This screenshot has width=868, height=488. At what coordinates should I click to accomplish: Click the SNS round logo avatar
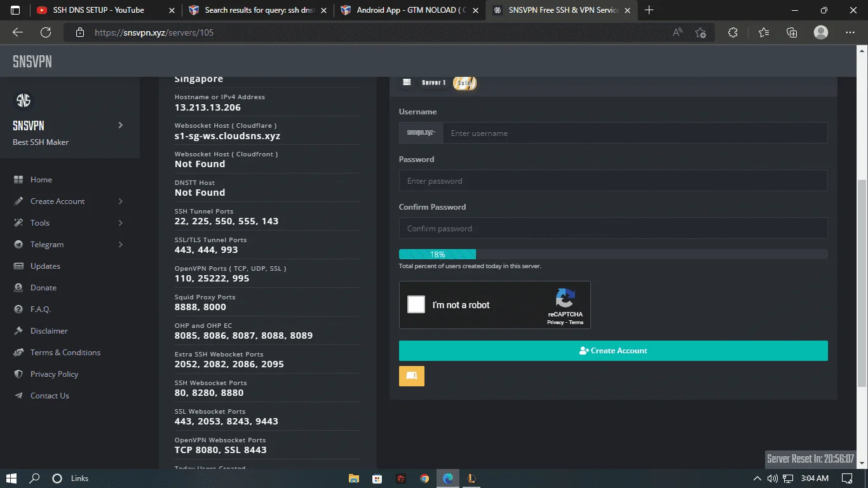(x=24, y=100)
